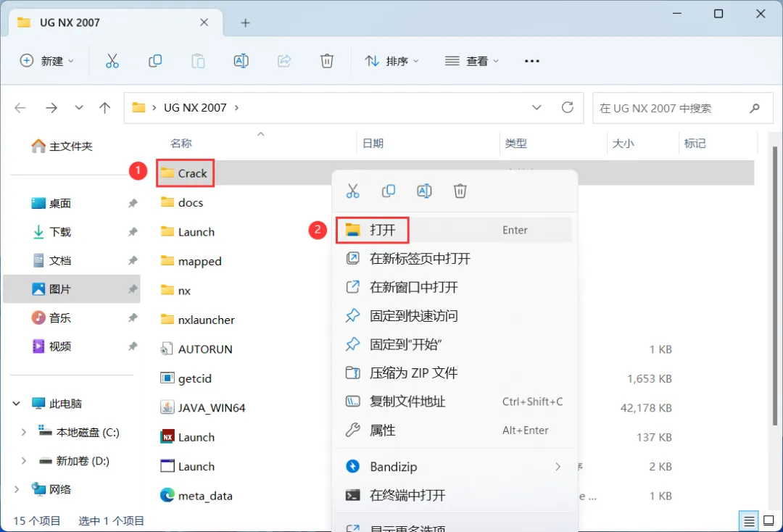This screenshot has height=532, width=783.
Task: Click the Share icon in the toolbar
Action: pos(284,61)
